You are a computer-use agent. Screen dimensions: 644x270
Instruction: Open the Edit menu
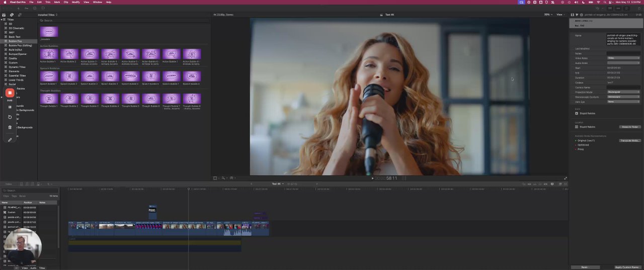tap(39, 2)
